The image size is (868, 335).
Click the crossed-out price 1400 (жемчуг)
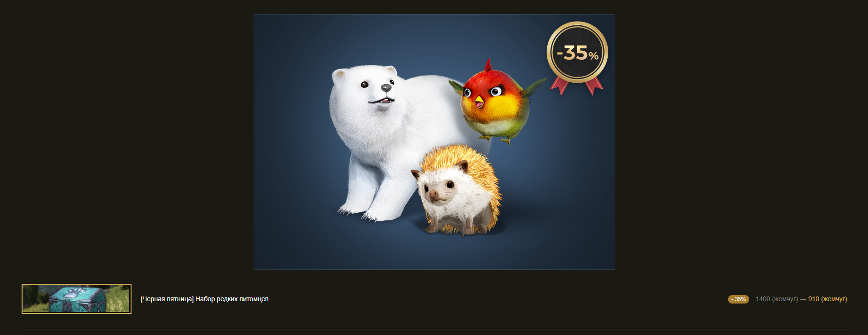(777, 299)
